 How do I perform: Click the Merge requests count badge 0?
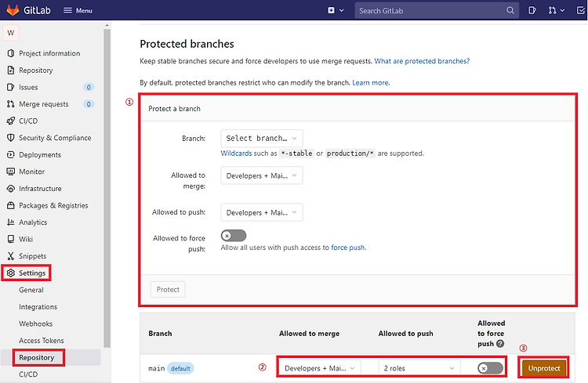pyautogui.click(x=89, y=104)
